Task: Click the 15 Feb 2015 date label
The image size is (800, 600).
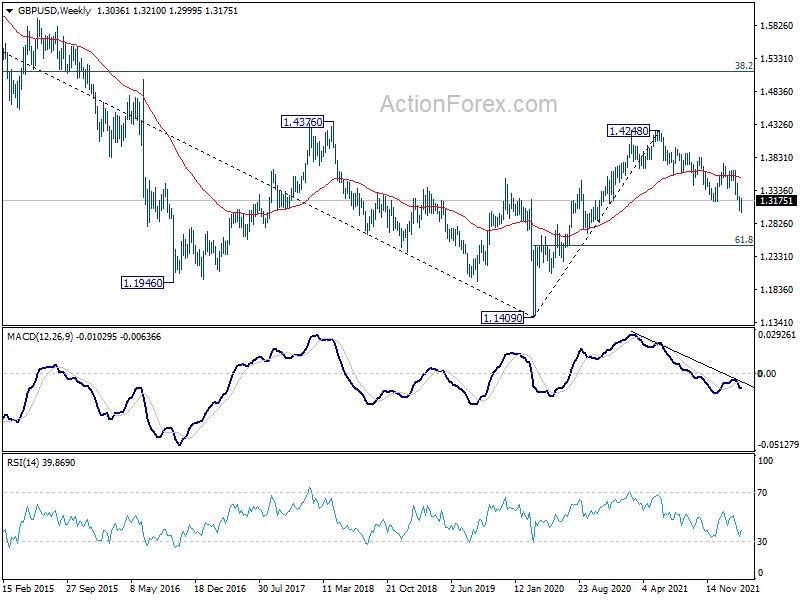Action: 29,588
